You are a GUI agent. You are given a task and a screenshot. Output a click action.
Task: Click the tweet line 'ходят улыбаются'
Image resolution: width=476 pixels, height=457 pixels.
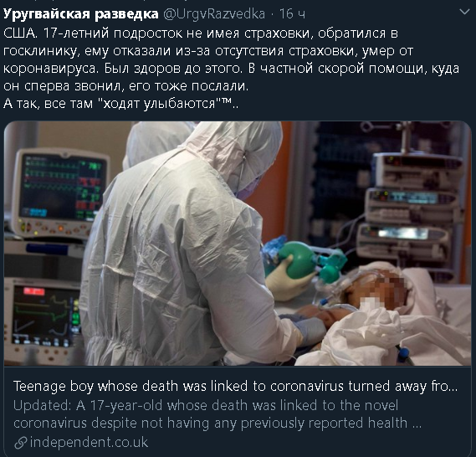tap(120, 104)
